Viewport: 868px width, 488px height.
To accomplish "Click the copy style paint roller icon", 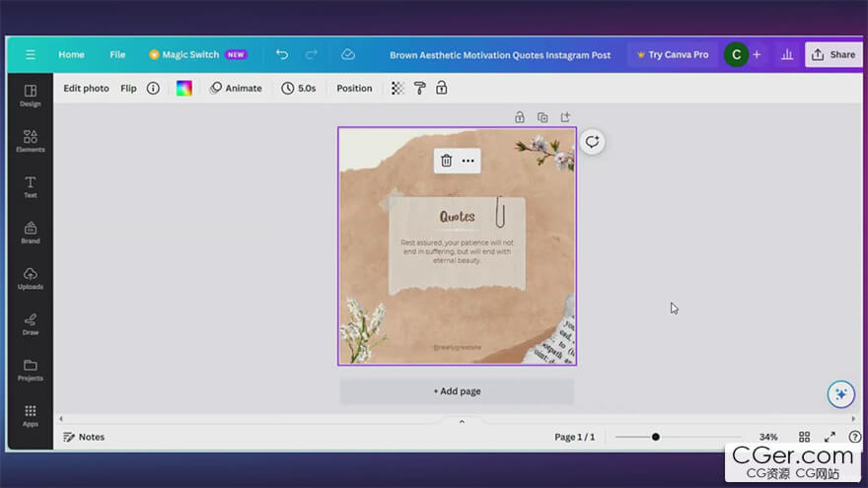I will coord(419,88).
